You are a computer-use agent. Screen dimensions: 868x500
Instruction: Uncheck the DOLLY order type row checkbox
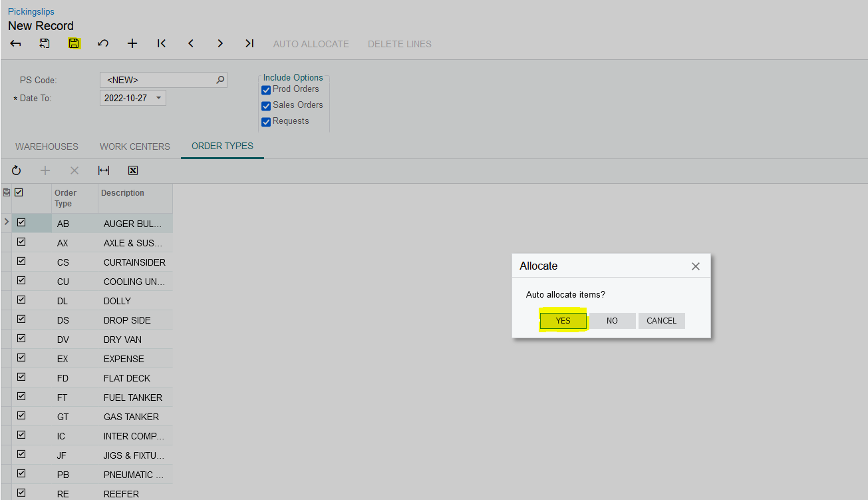pyautogui.click(x=21, y=300)
